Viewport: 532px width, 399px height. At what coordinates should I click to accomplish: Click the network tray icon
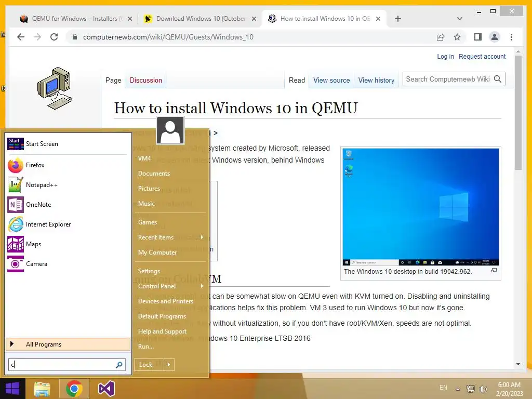point(471,389)
